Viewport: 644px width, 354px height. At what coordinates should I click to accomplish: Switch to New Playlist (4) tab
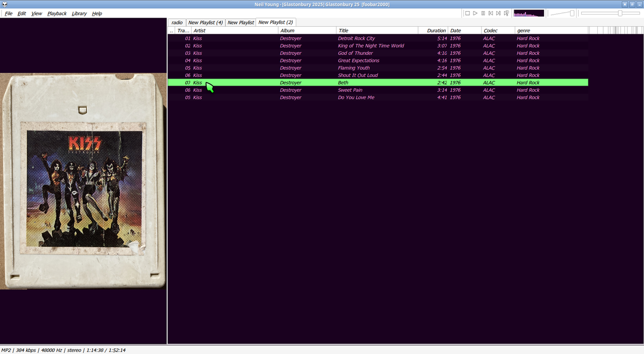(205, 23)
